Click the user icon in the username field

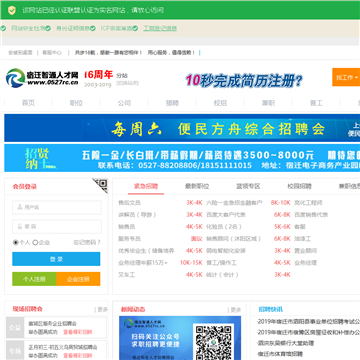point(20,207)
